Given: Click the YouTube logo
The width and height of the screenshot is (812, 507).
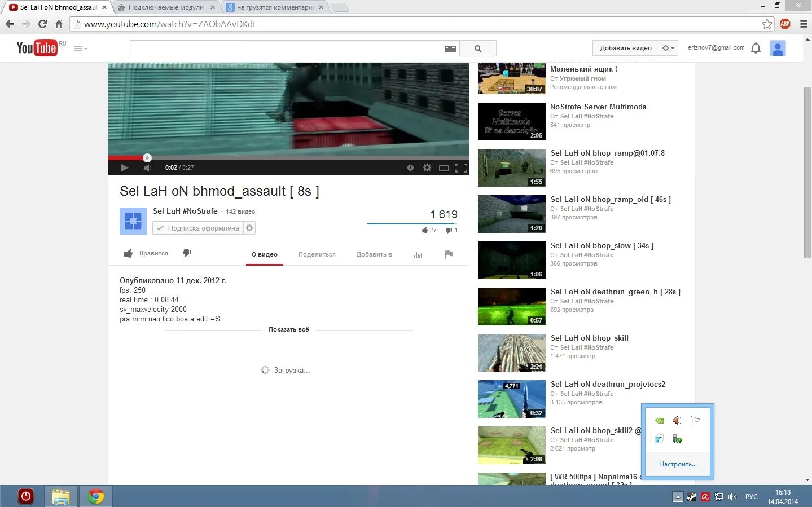Looking at the screenshot, I should 37,48.
